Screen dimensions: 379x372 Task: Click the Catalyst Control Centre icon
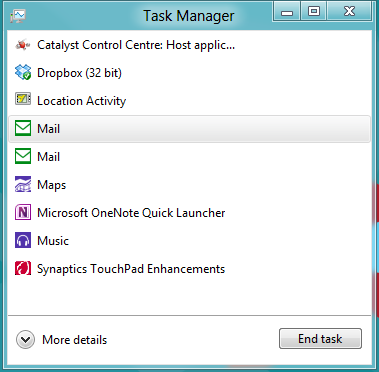tap(23, 45)
